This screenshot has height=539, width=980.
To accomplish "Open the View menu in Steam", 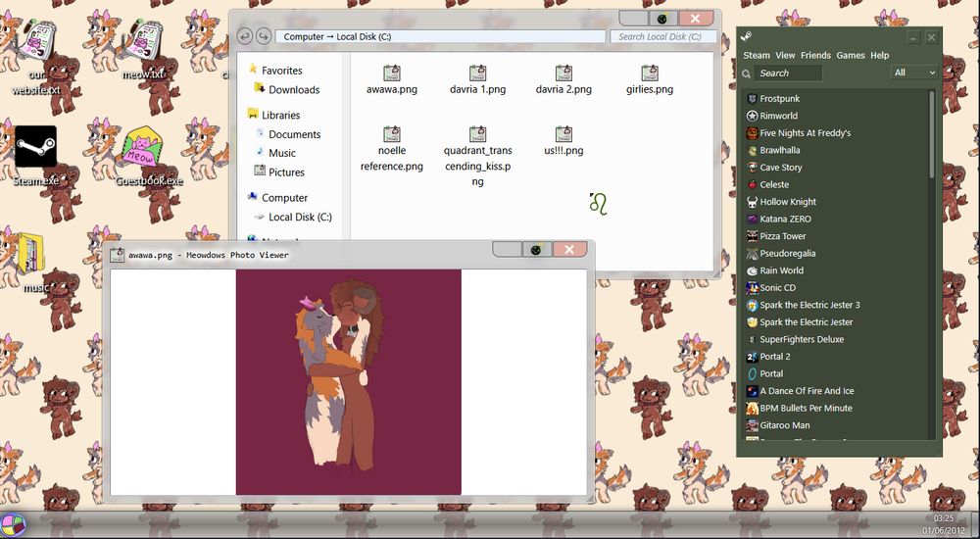I will pos(785,55).
